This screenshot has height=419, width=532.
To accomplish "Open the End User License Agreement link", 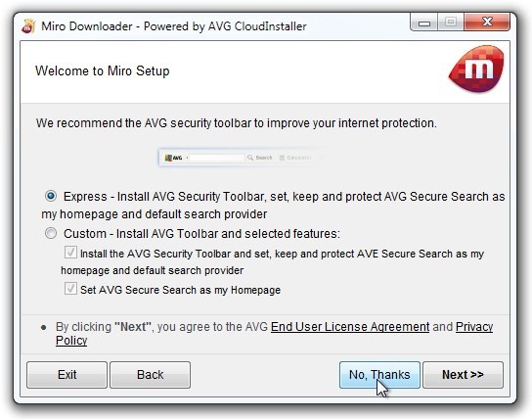I will [x=350, y=327].
